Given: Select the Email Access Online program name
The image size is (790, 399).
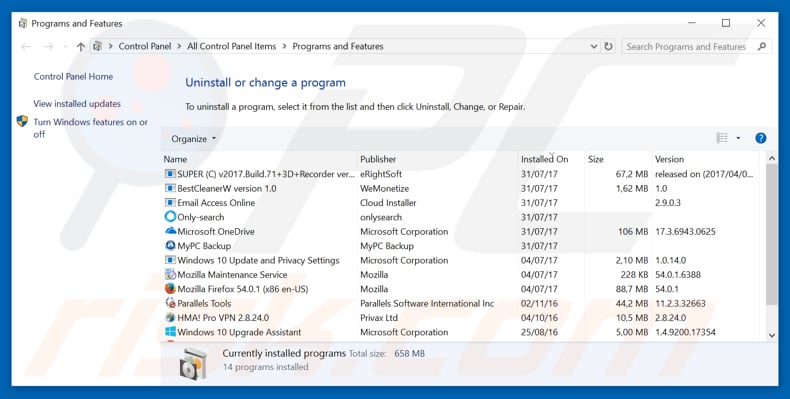Looking at the screenshot, I should pyautogui.click(x=216, y=203).
